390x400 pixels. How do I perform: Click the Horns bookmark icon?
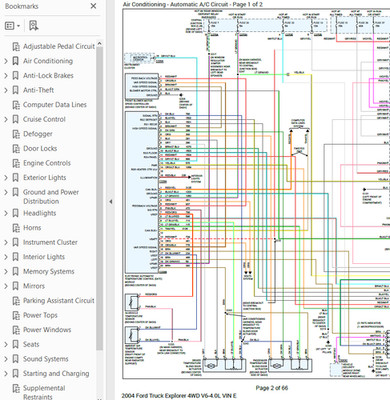click(16, 228)
